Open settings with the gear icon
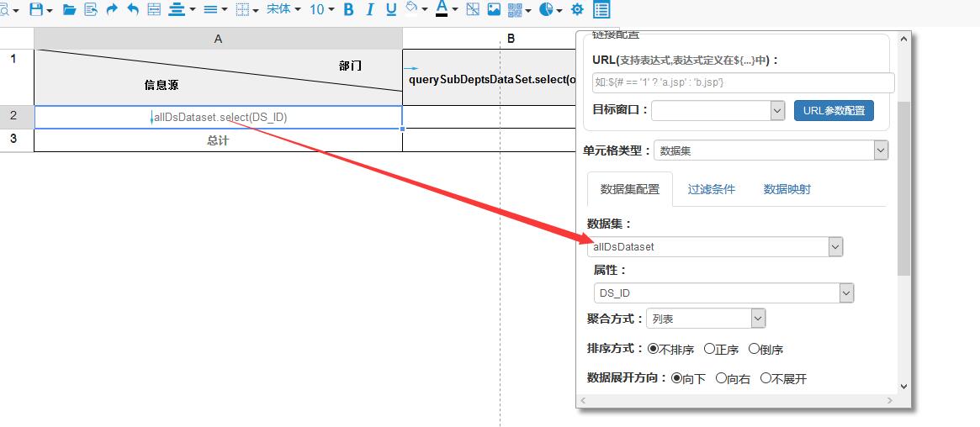 pos(577,9)
